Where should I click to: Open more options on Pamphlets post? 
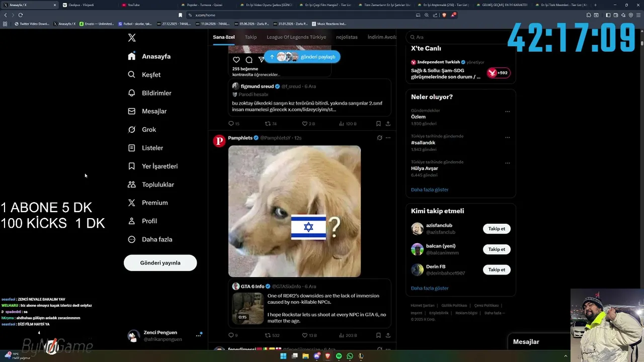[x=388, y=138]
